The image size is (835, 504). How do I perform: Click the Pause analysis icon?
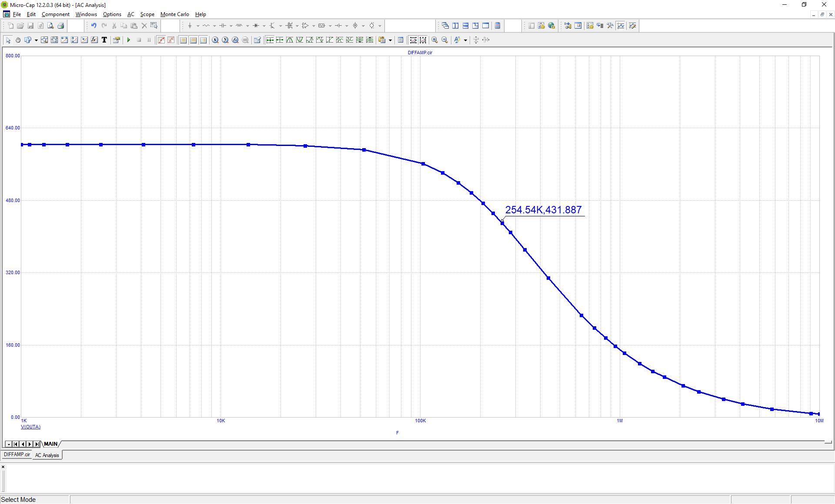pyautogui.click(x=149, y=40)
